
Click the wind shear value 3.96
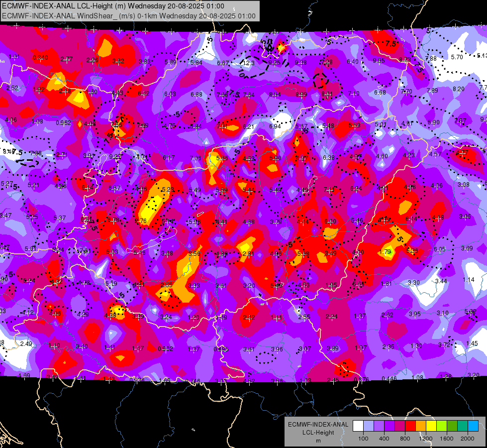tap(277, 349)
